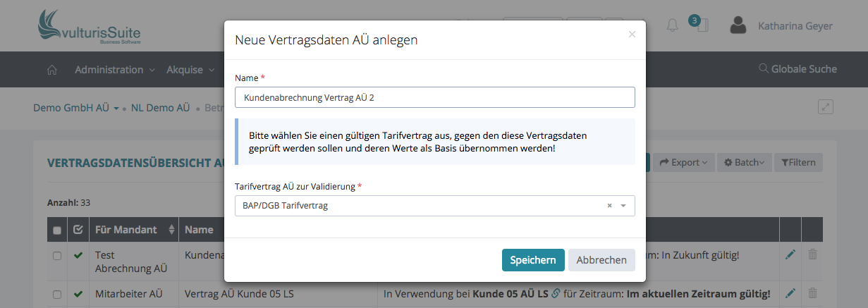Close the Neue Vertragsdaten dialog with X

632,34
